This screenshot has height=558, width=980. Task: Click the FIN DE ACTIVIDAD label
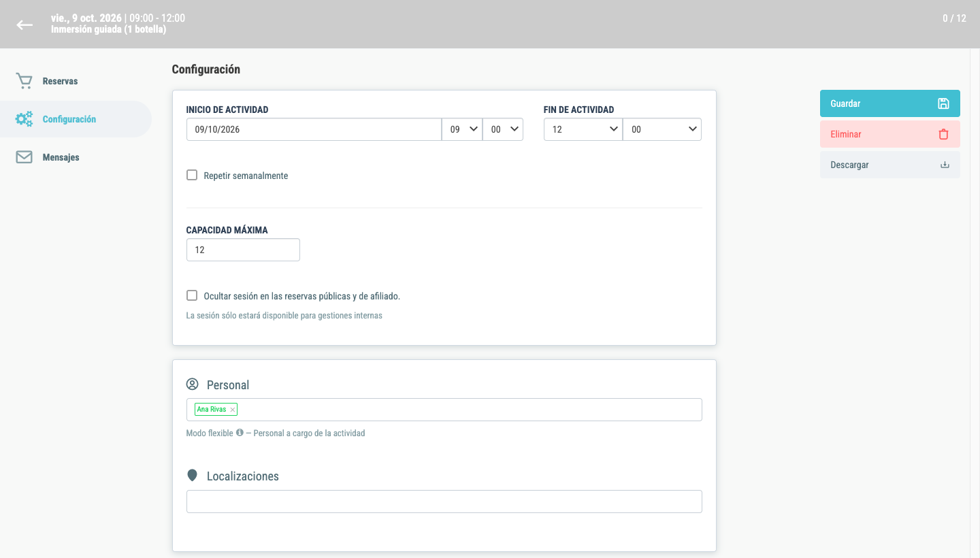click(579, 110)
